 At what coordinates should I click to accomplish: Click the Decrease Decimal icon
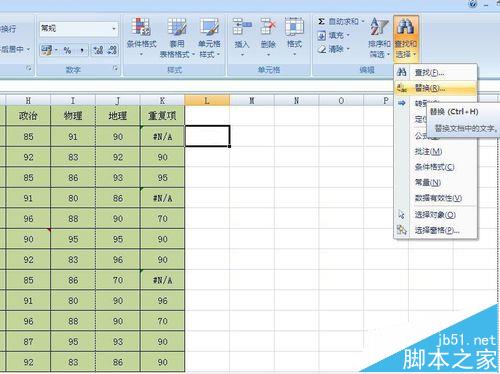112,50
